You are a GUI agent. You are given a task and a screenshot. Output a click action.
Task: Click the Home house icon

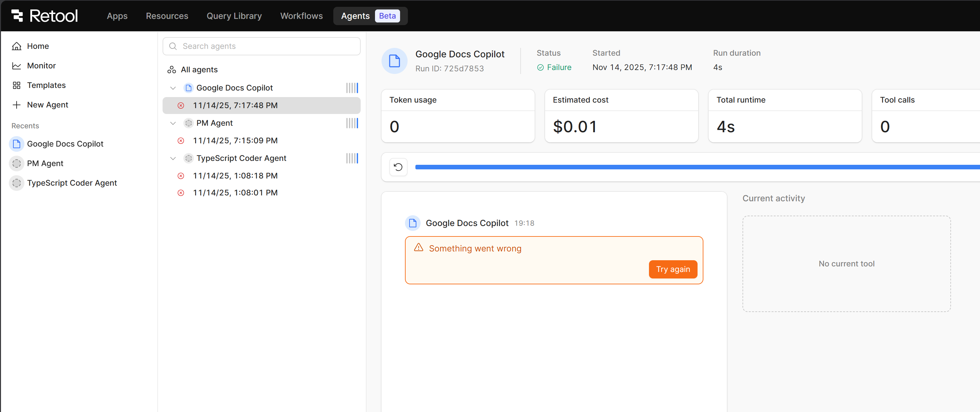coord(16,46)
